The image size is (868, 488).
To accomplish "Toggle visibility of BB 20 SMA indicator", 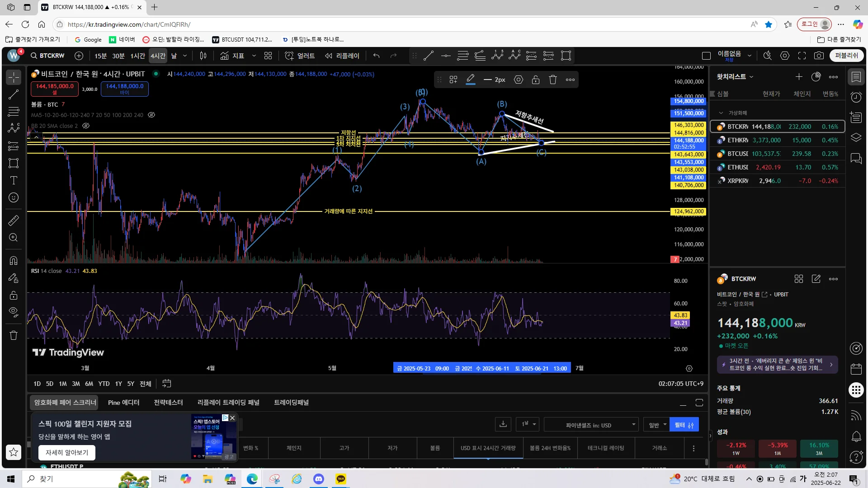I will (x=86, y=126).
